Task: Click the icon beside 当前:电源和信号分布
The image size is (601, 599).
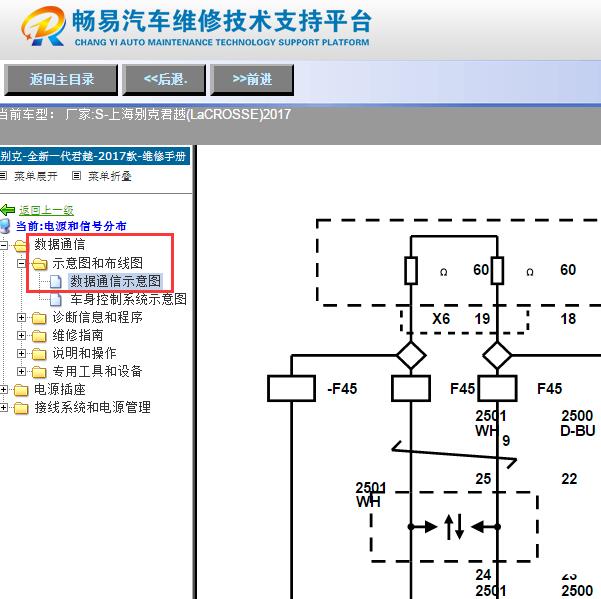Action: [5, 226]
